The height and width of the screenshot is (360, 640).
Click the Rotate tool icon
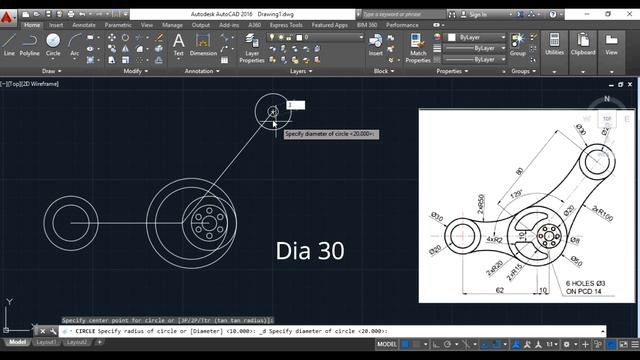125,38
